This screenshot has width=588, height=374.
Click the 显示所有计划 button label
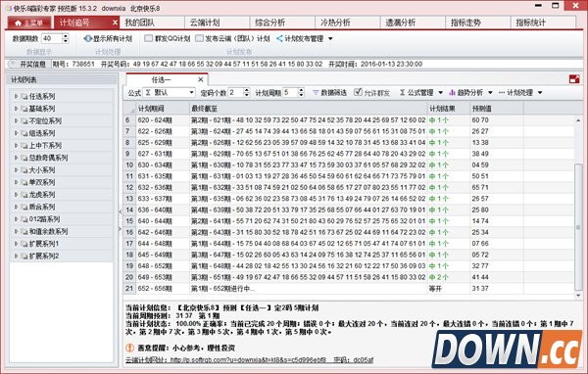pyautogui.click(x=113, y=38)
